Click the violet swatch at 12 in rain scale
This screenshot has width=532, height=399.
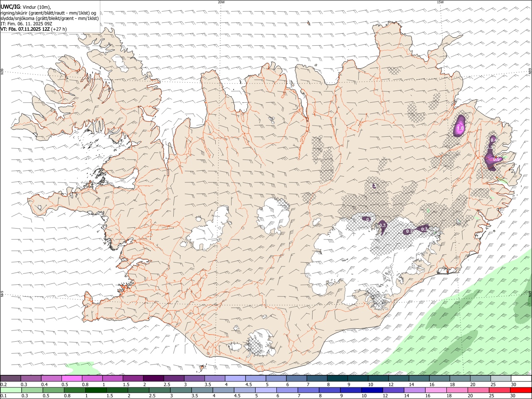click(x=393, y=390)
